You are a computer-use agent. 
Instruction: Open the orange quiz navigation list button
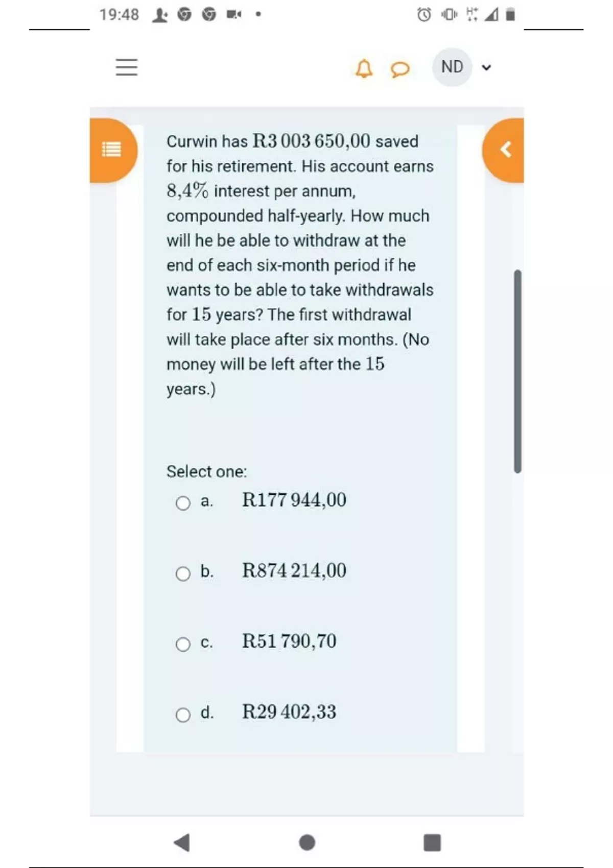[112, 150]
